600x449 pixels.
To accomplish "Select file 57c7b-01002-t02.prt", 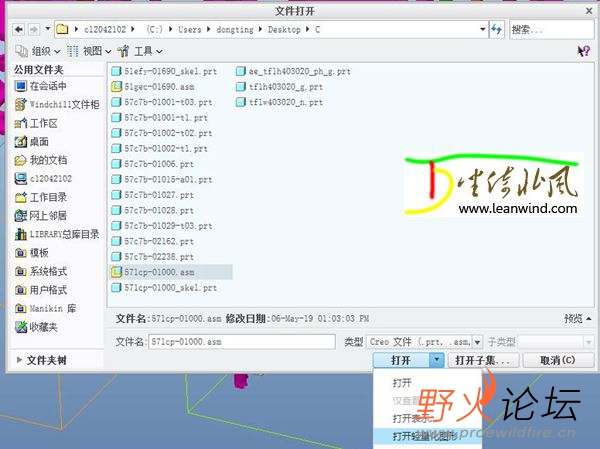I will click(161, 133).
